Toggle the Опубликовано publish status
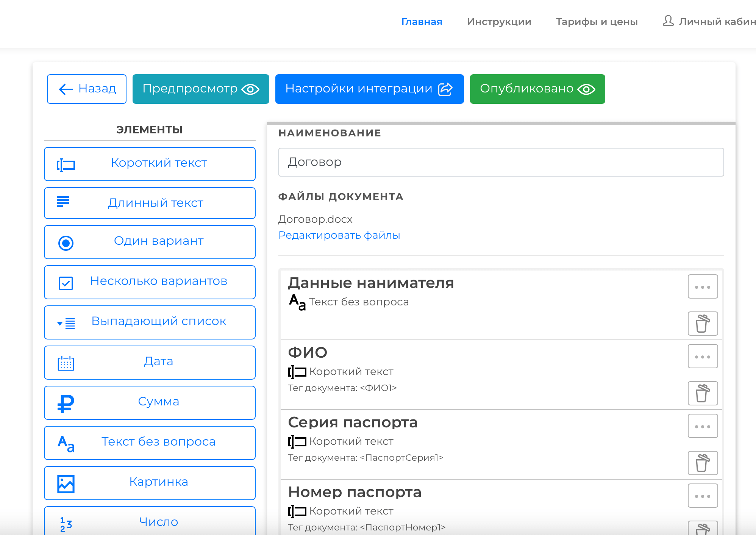The width and height of the screenshot is (756, 535). coord(537,89)
